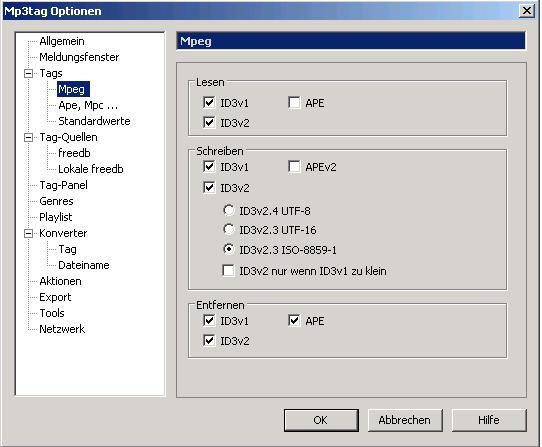Open freedb settings page

point(74,153)
